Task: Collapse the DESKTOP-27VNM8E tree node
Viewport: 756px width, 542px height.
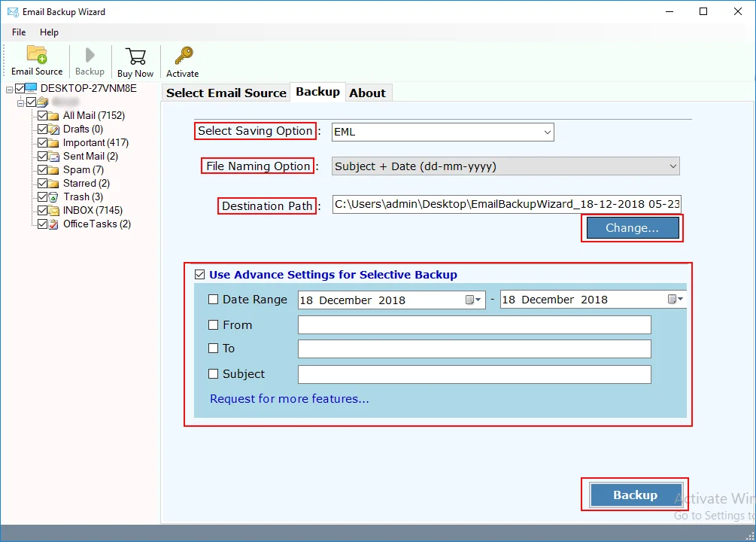Action: (x=9, y=89)
